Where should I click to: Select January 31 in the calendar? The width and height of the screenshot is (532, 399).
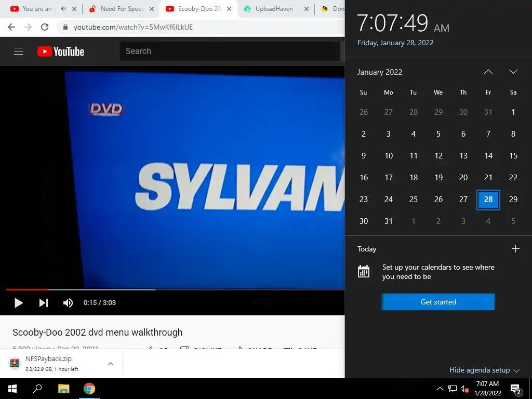[x=389, y=221]
